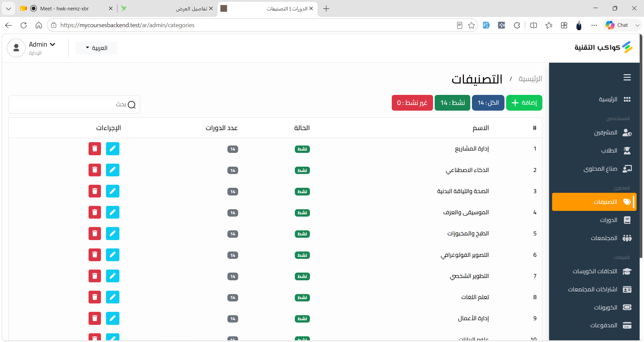Click the عدد الدورات column header

coord(222,128)
